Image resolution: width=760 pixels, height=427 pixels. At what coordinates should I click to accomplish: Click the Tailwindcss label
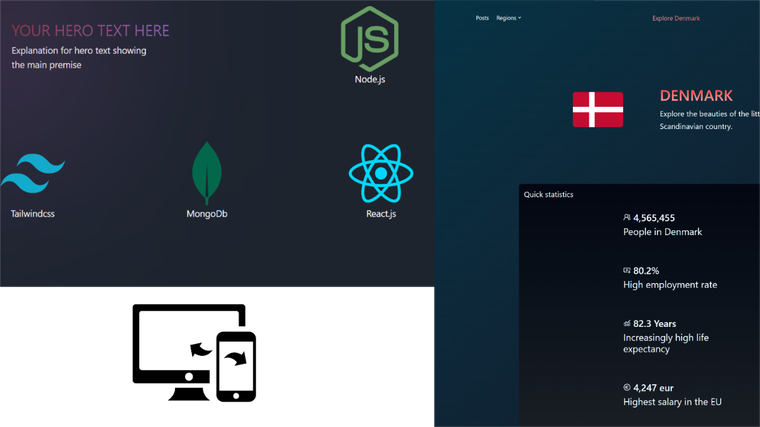(x=32, y=214)
